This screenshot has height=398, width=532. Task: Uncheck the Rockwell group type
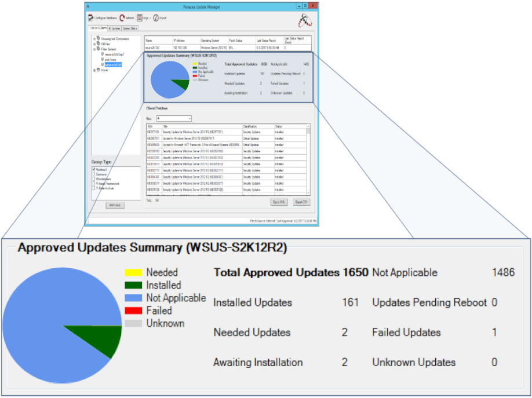94,169
